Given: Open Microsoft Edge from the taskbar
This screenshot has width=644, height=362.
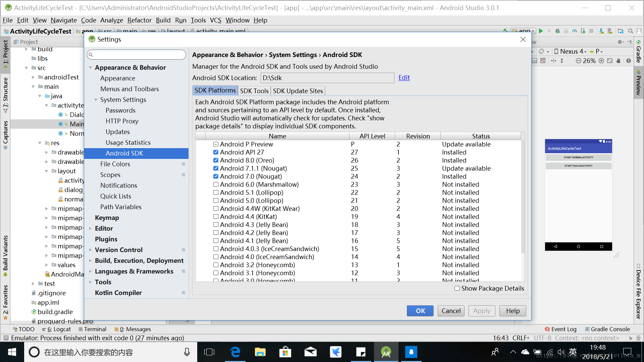Looking at the screenshot, I should pyautogui.click(x=235, y=352).
